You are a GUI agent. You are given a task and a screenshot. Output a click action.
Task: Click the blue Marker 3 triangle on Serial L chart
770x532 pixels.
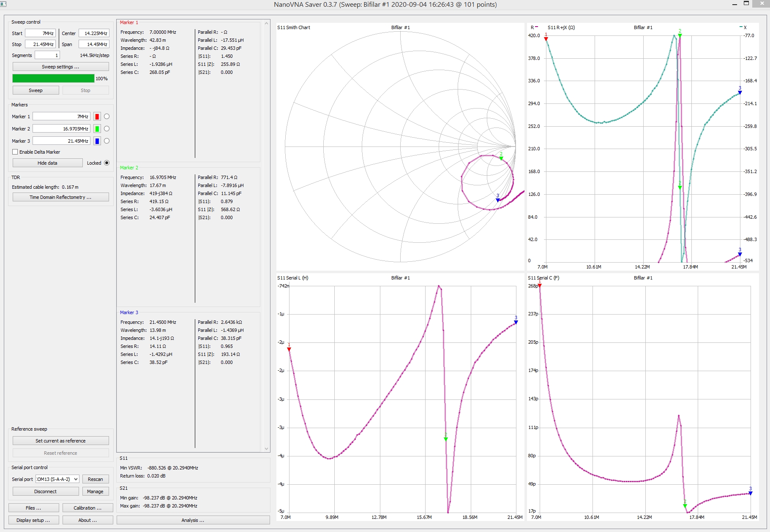click(516, 322)
